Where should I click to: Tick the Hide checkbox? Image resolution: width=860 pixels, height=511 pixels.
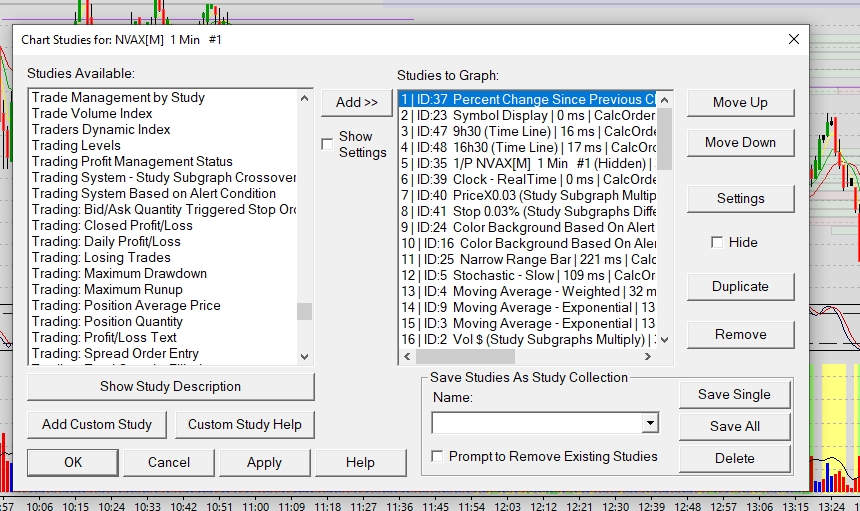[x=717, y=242]
